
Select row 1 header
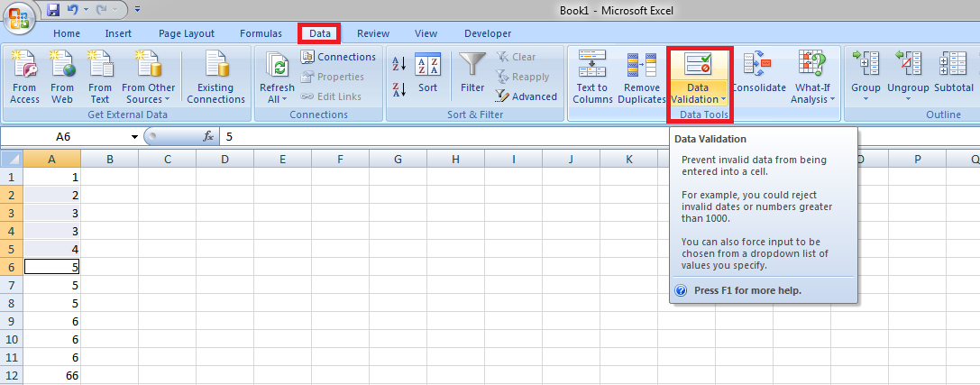click(x=12, y=177)
